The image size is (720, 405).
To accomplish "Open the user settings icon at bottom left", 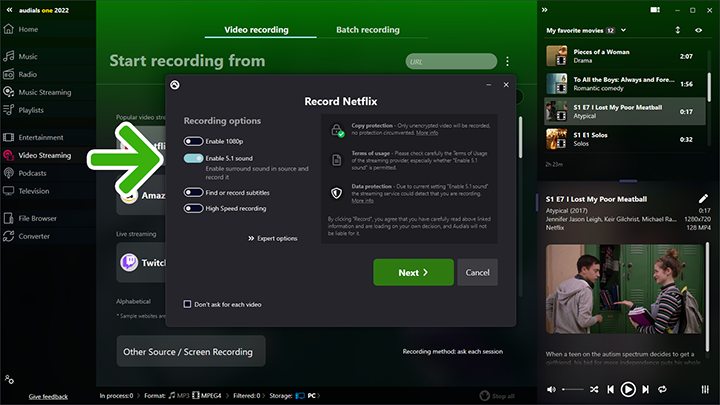I will (x=9, y=380).
